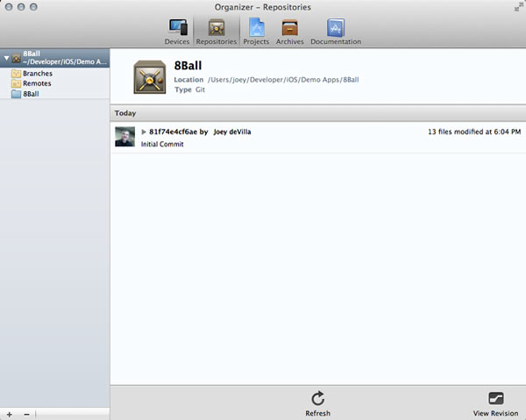
Task: Expand commit 81f74e4cf6ae details
Action: click(144, 132)
